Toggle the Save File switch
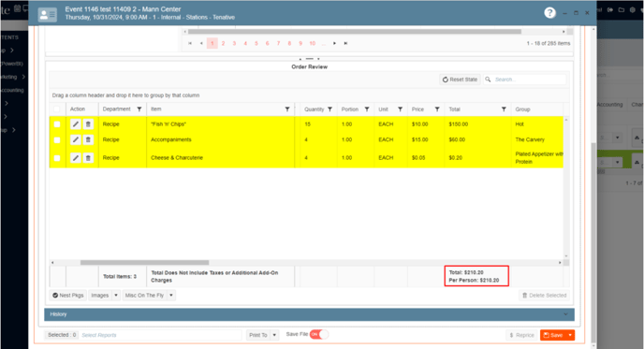 (319, 334)
